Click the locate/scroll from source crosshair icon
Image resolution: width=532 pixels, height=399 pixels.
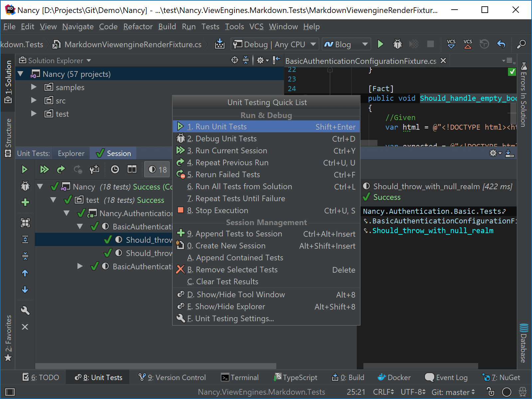point(235,60)
